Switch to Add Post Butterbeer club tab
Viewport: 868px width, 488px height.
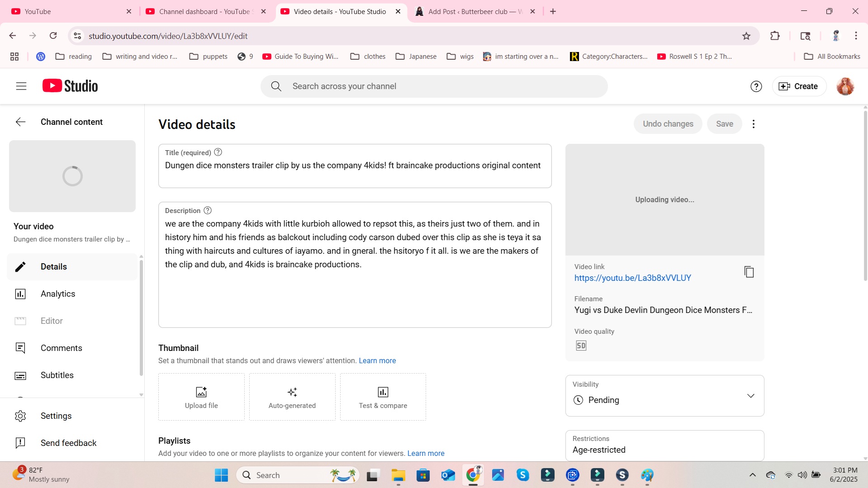[x=475, y=12]
